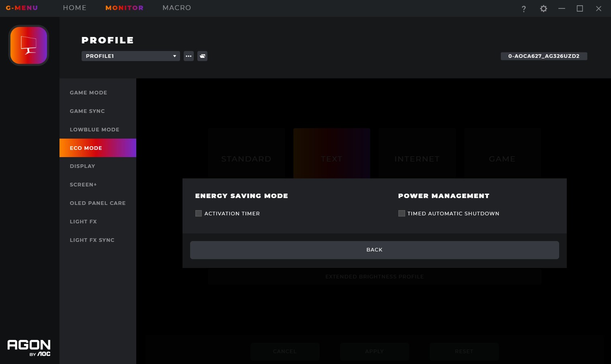Open profile options three-dot button
611x364 pixels.
[x=189, y=56]
